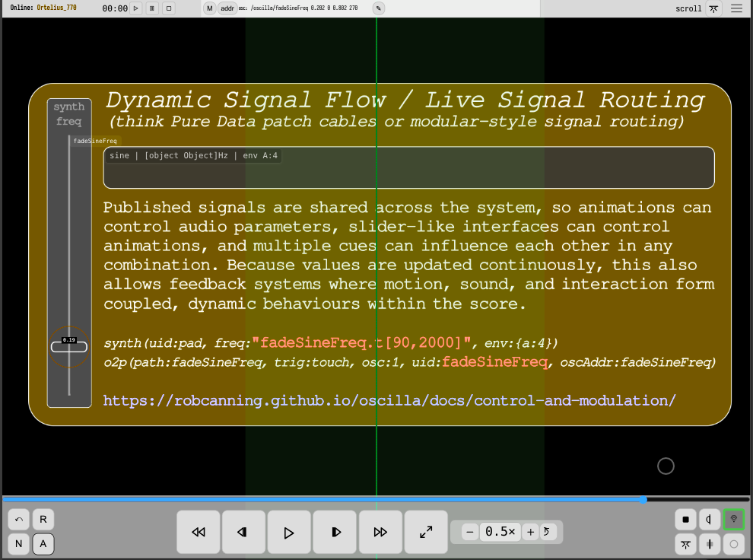Click the R button at bottom left
Image resolution: width=753 pixels, height=560 pixels.
43,519
